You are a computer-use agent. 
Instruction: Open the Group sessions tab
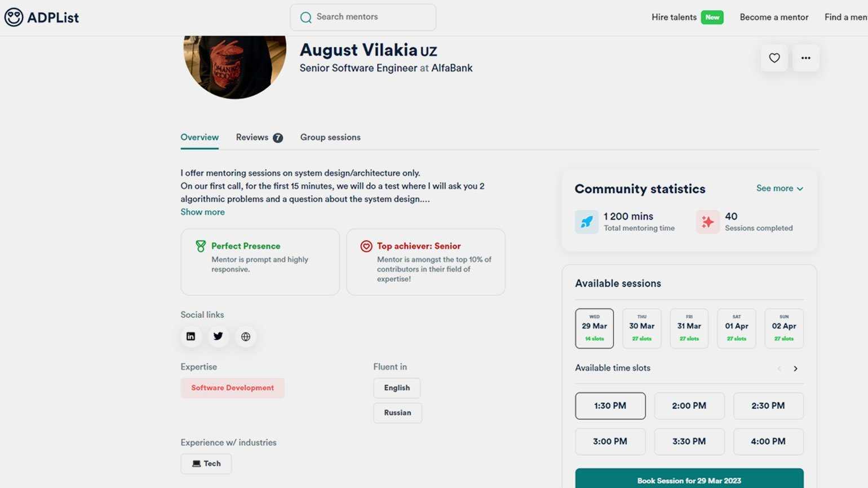coord(330,137)
